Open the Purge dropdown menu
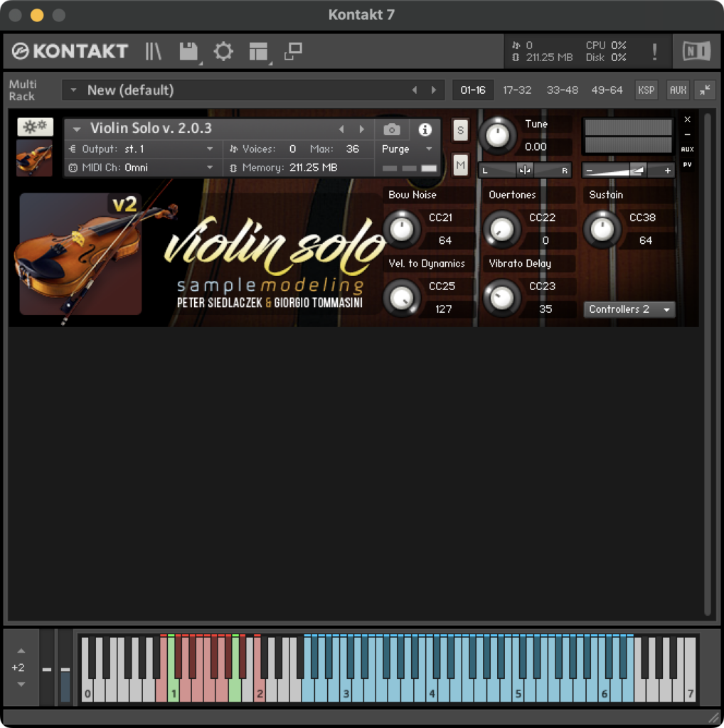Screen dimensions: 724x728 click(407, 149)
